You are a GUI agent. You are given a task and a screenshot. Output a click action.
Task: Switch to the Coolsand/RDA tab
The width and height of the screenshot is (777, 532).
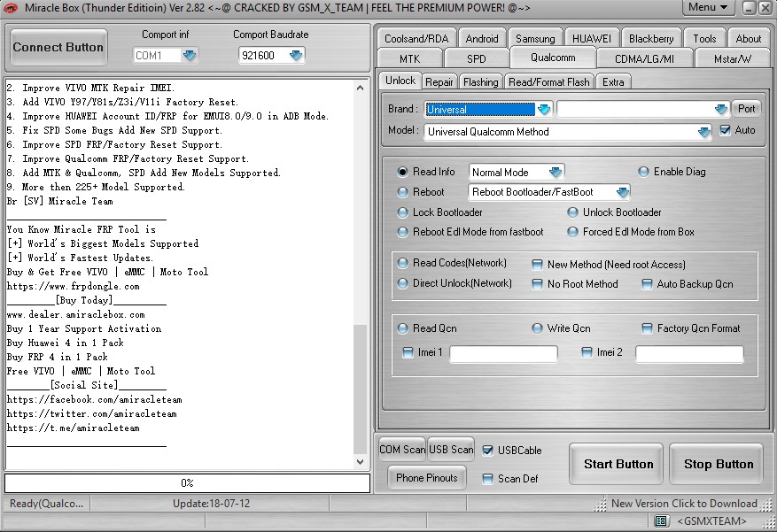[416, 39]
